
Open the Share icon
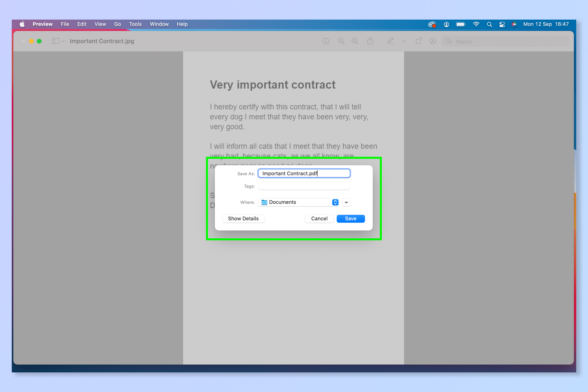(370, 41)
